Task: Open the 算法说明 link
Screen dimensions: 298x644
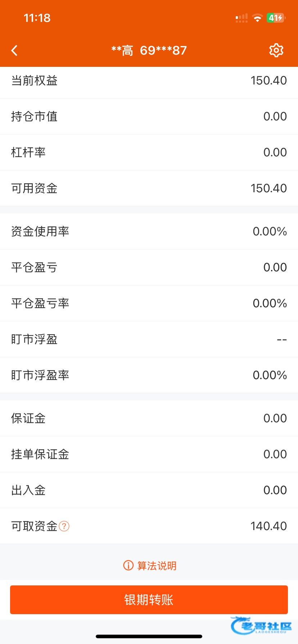Action: [157, 566]
